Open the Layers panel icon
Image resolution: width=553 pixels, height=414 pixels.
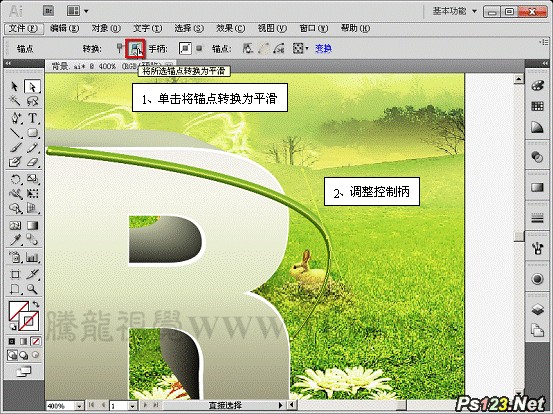click(x=537, y=310)
